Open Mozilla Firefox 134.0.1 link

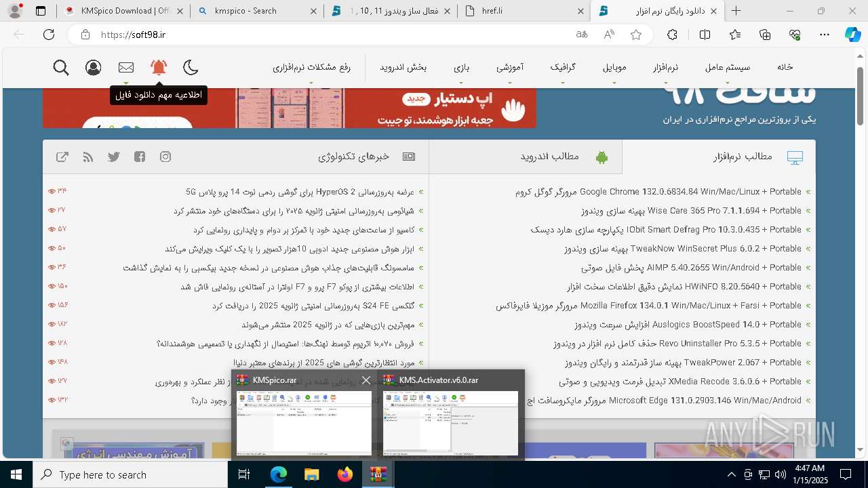coord(648,306)
